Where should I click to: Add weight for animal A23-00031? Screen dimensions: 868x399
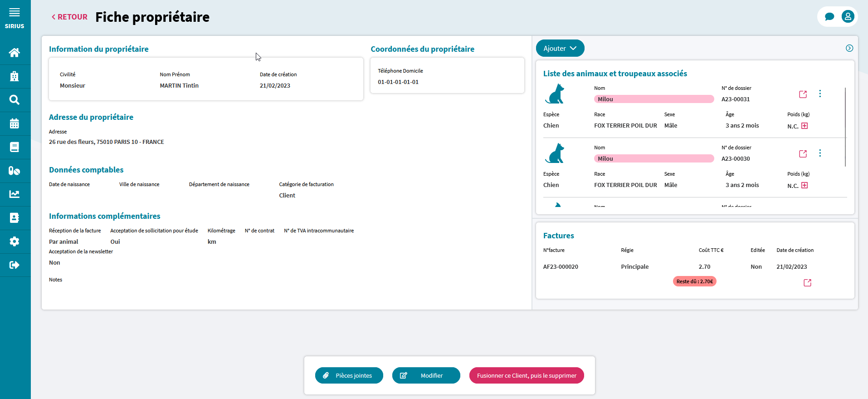click(805, 126)
